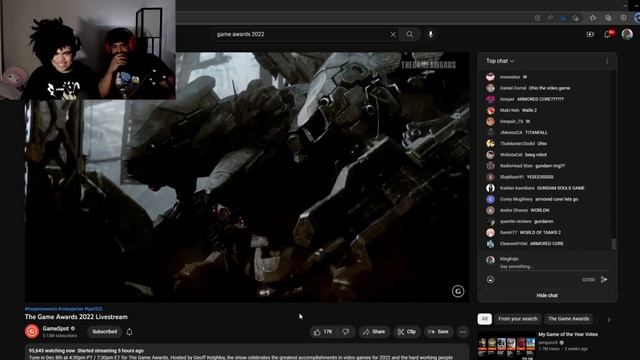Open the YouTube account avatar menu
Screen dimensions: 640x360
point(627,34)
